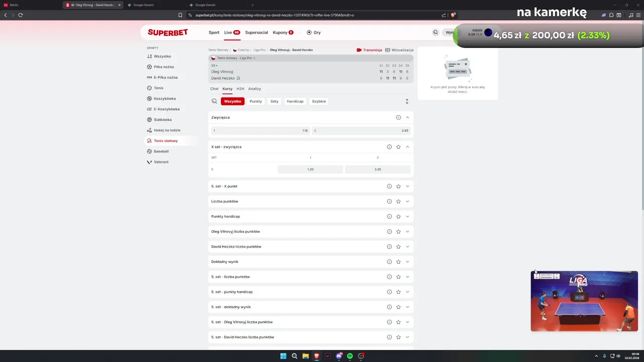Switch to the Analizy tab
Image resolution: width=644 pixels, height=362 pixels.
[255, 88]
